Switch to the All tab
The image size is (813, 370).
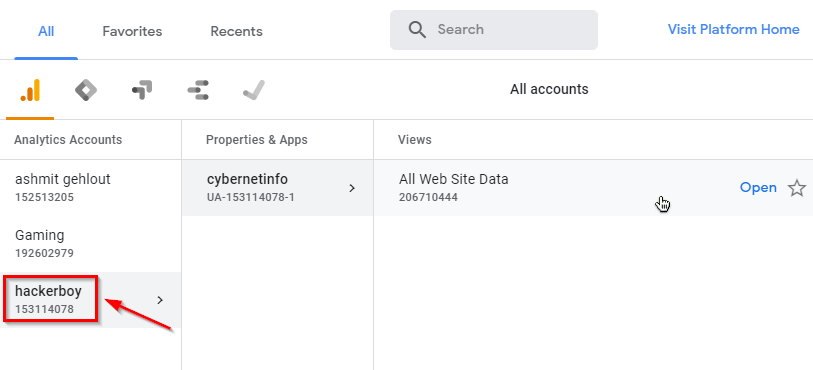tap(46, 31)
